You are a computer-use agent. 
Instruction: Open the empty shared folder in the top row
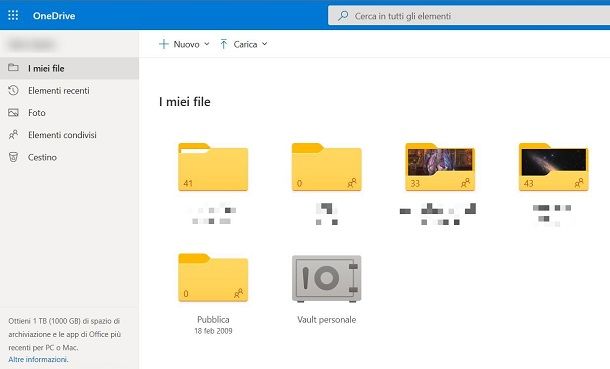pos(327,167)
